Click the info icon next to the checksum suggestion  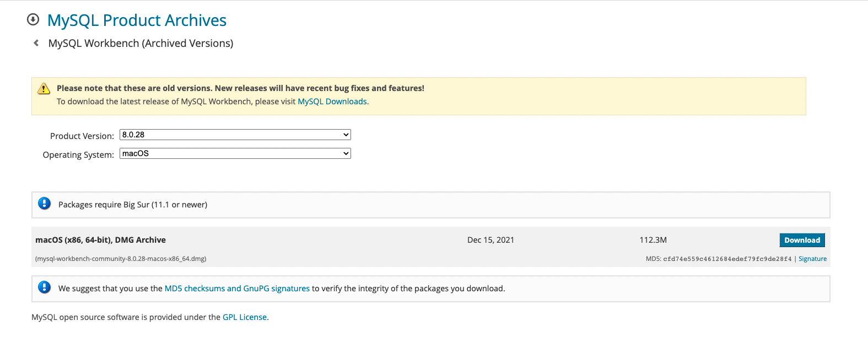pos(45,287)
